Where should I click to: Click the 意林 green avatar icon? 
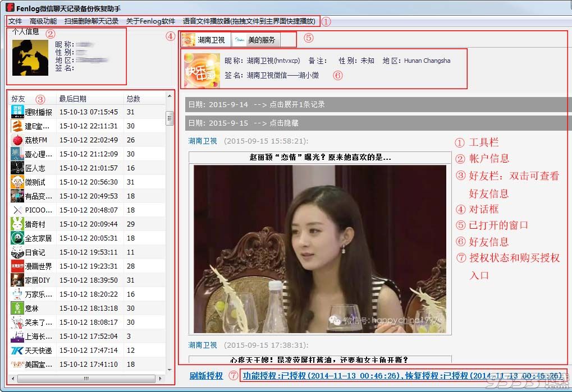point(17,308)
